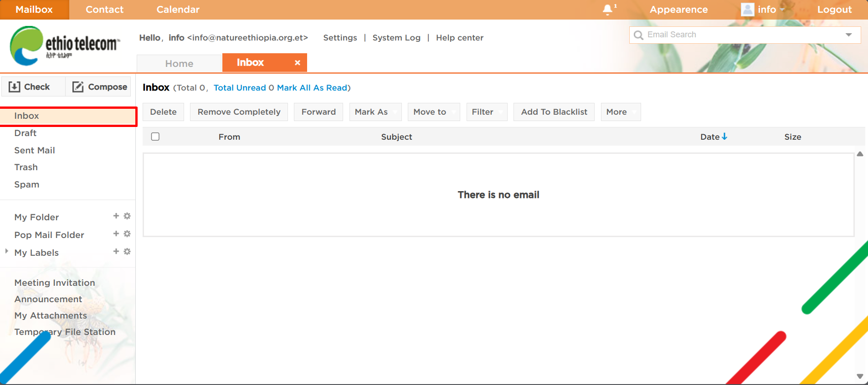The image size is (868, 385).
Task: Open the Move to dropdown
Action: click(433, 112)
